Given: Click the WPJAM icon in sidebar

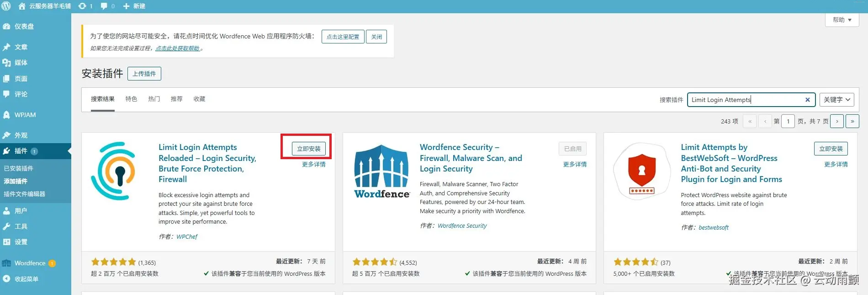Looking at the screenshot, I should pyautogui.click(x=6, y=115).
